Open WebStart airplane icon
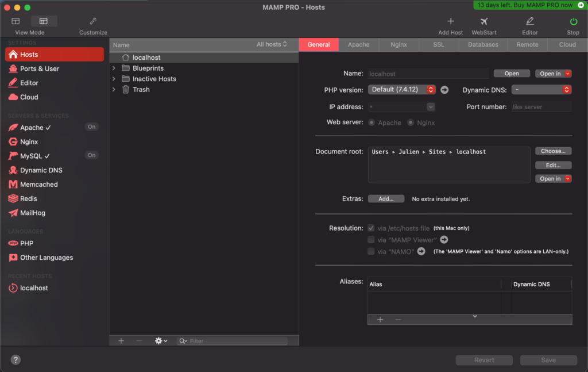 (x=483, y=21)
